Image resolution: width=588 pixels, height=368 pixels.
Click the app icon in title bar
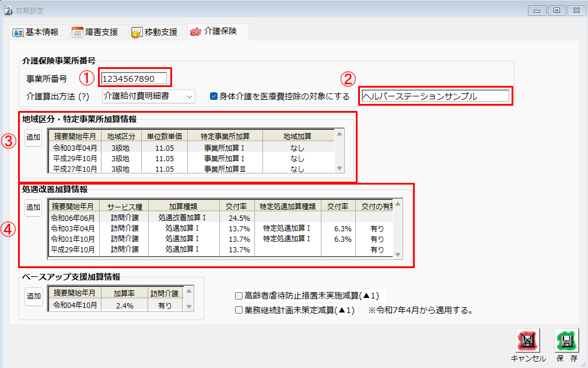point(8,11)
